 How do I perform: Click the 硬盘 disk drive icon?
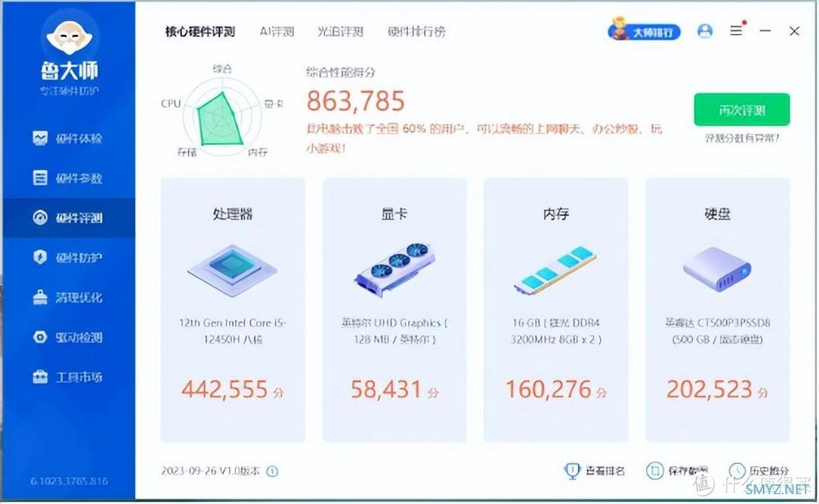tap(717, 270)
